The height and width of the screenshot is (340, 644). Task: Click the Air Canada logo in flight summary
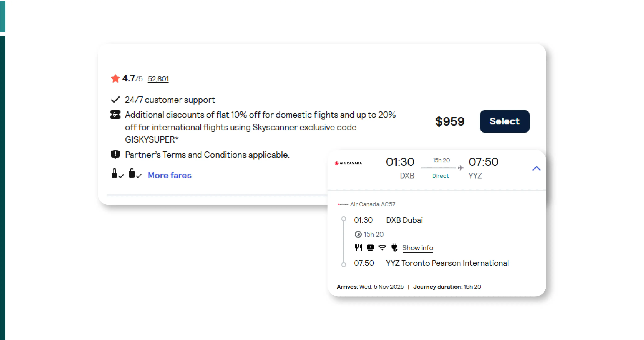point(348,163)
